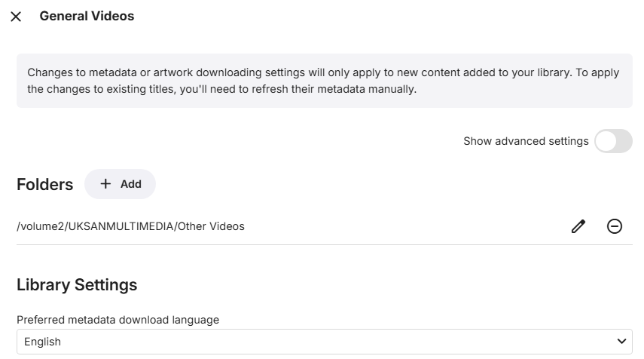Select the English value in language combo
The image size is (644, 359).
tap(43, 342)
